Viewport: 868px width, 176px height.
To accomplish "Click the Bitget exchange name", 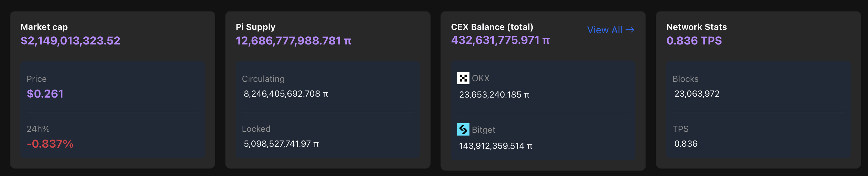I will 483,130.
